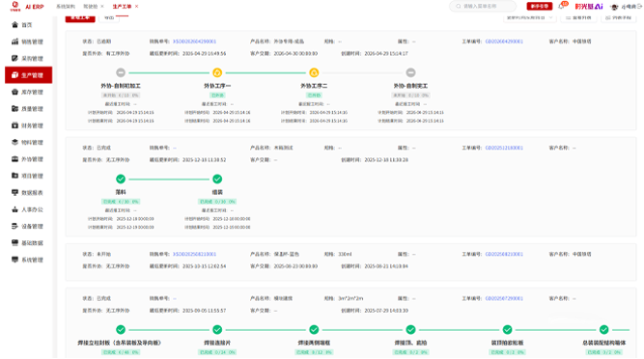This screenshot has width=644, height=359.
Task: Click the user avatar in the header
Action: click(614, 7)
